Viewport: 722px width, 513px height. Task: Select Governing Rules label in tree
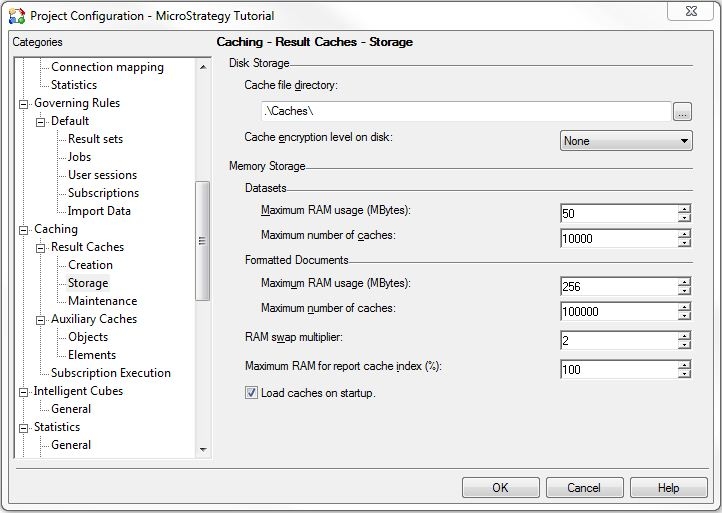click(77, 103)
